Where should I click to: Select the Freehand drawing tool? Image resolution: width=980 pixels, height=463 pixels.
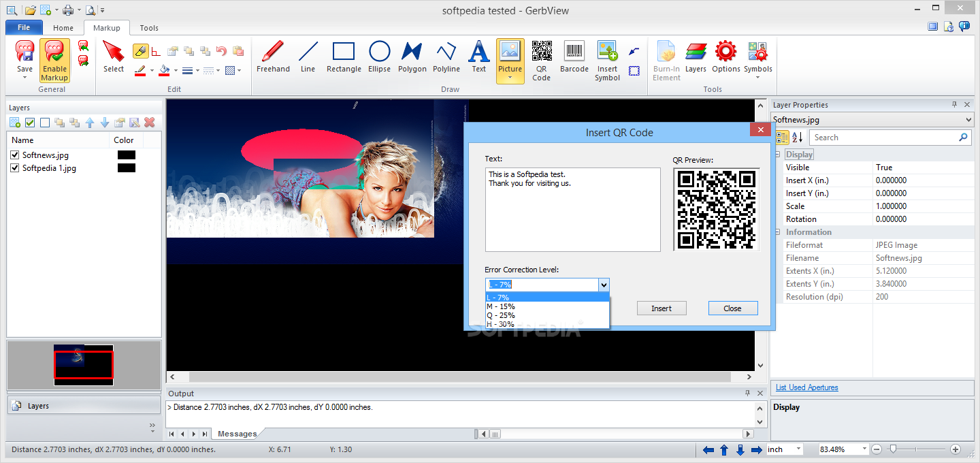click(x=273, y=57)
